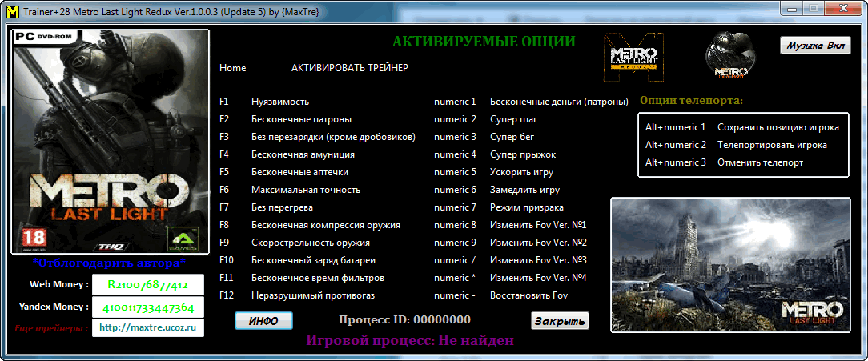868x361 pixels.
Task: Open the maxtre.ucoz.ru link
Action: 148,327
